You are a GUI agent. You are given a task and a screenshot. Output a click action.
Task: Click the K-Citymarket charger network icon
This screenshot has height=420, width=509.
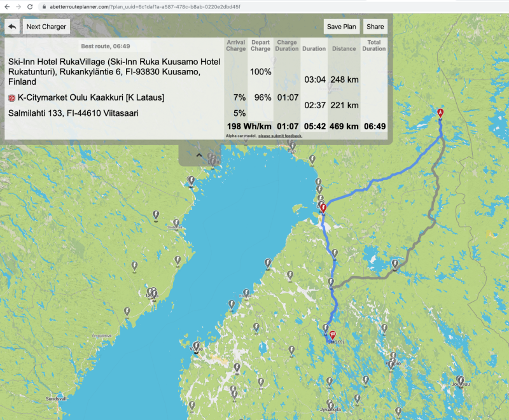coord(11,98)
